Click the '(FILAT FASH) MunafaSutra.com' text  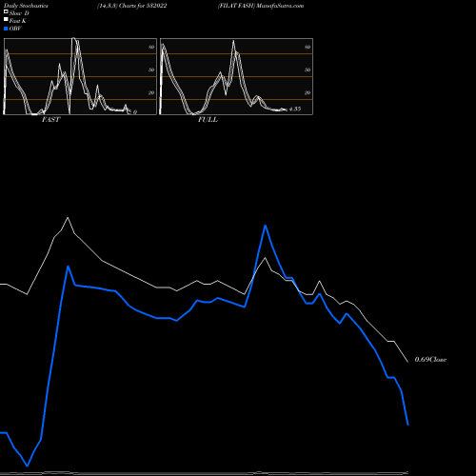click(261, 6)
